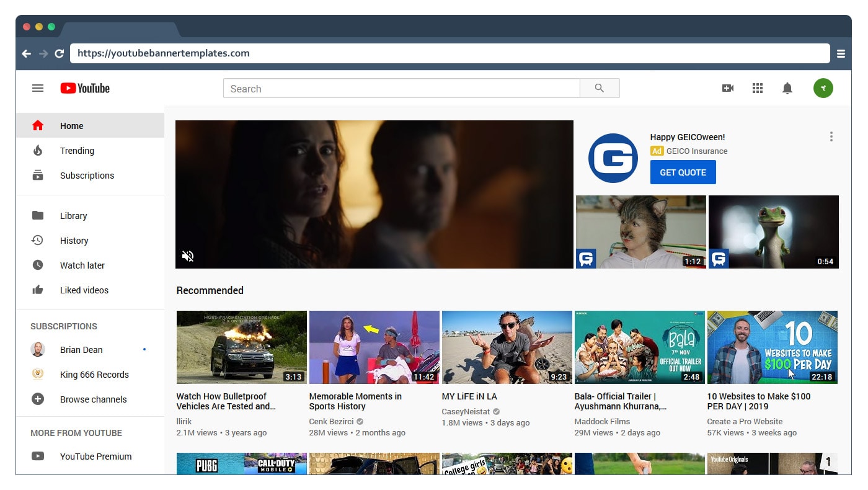
Task: Click the GET QUOTE button
Action: tap(683, 172)
